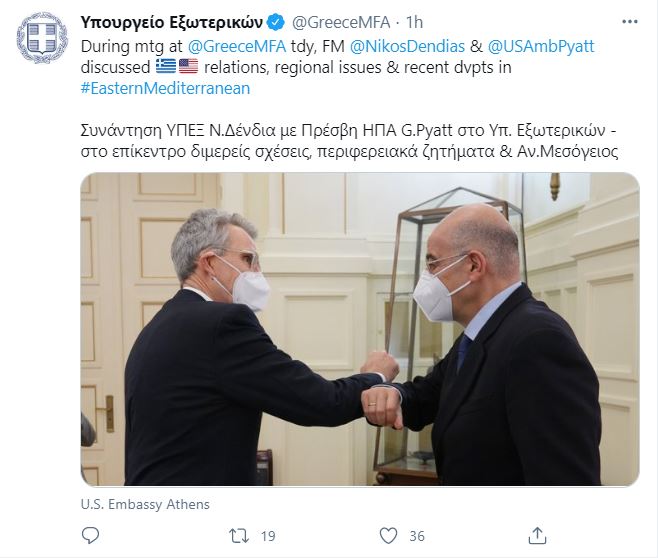
Task: Click the Greek flag emoji
Action: (x=166, y=66)
